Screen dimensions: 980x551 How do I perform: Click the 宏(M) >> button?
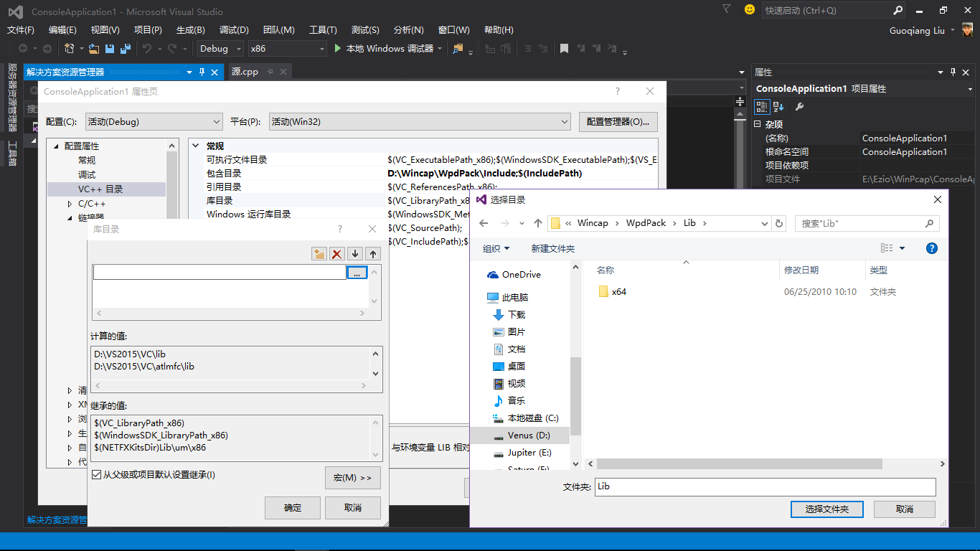pyautogui.click(x=353, y=478)
